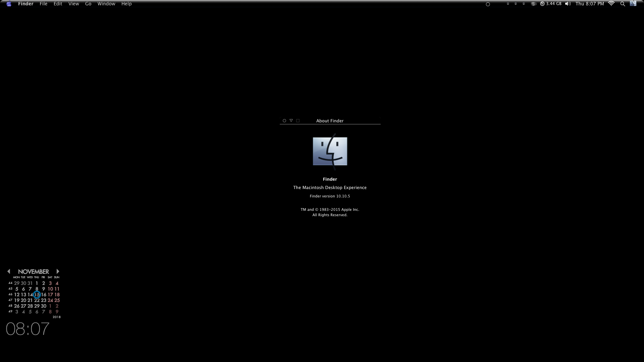Viewport: 644px width, 362px height.
Task: Open the memory monitor 3.44 GB item
Action: point(550,4)
